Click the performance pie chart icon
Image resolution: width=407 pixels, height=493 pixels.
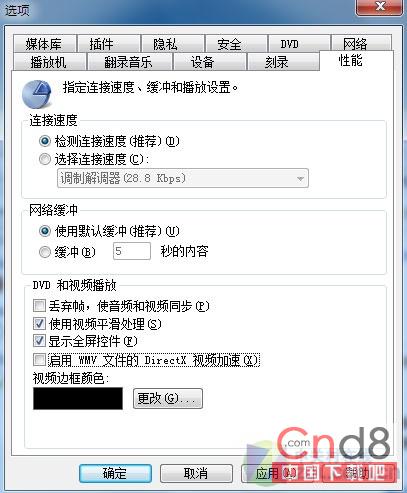point(36,94)
